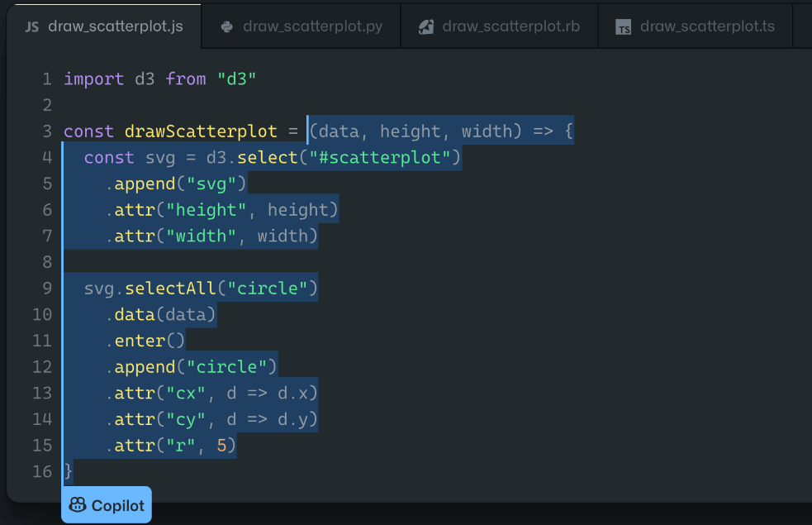Click line number 9 in the gutter
The width and height of the screenshot is (812, 525).
[47, 289]
